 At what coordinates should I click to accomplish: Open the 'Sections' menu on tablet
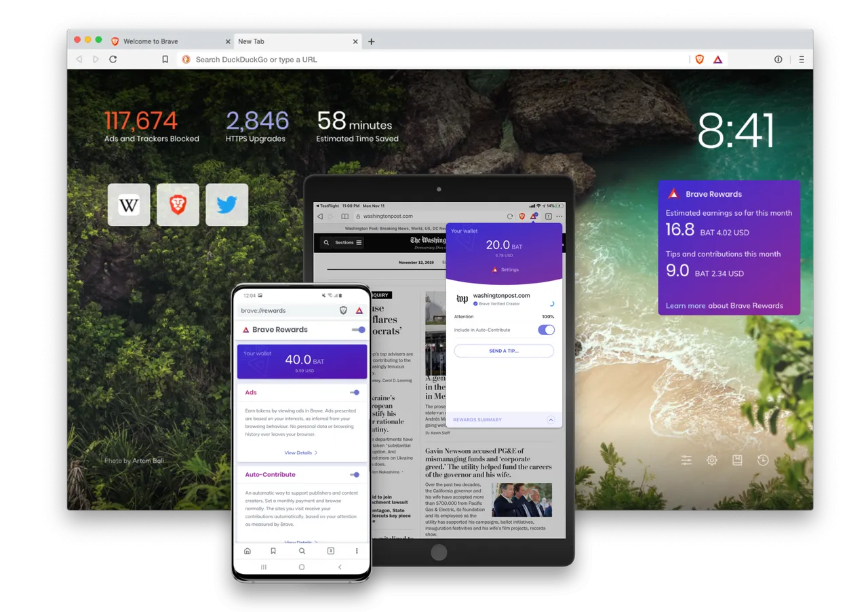coord(349,242)
